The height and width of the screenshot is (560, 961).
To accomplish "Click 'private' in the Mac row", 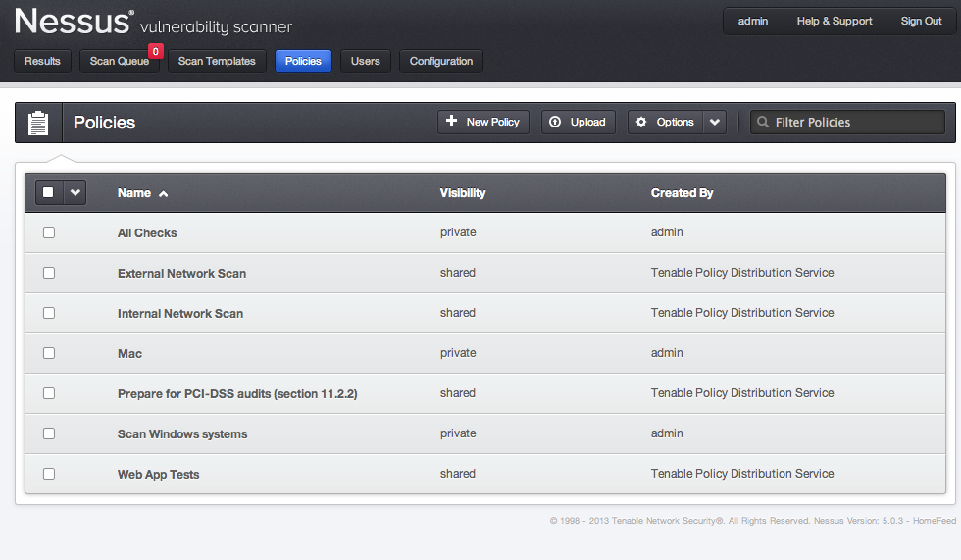I will tap(458, 353).
